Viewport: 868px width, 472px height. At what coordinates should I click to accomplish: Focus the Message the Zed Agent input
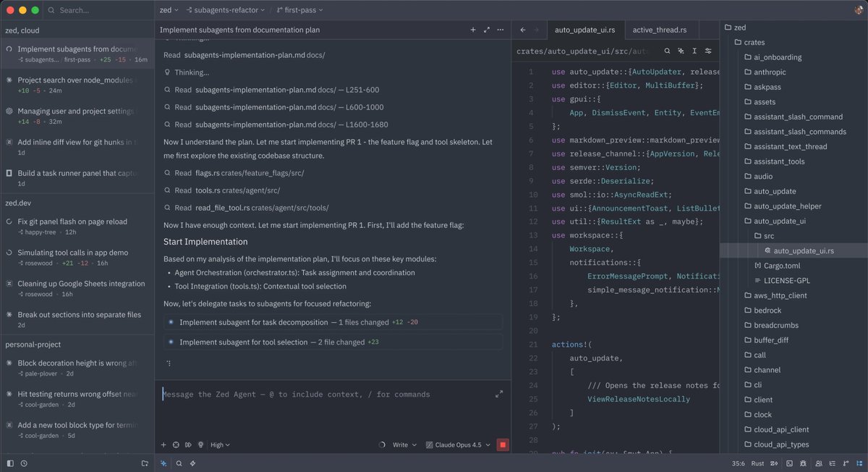click(325, 395)
